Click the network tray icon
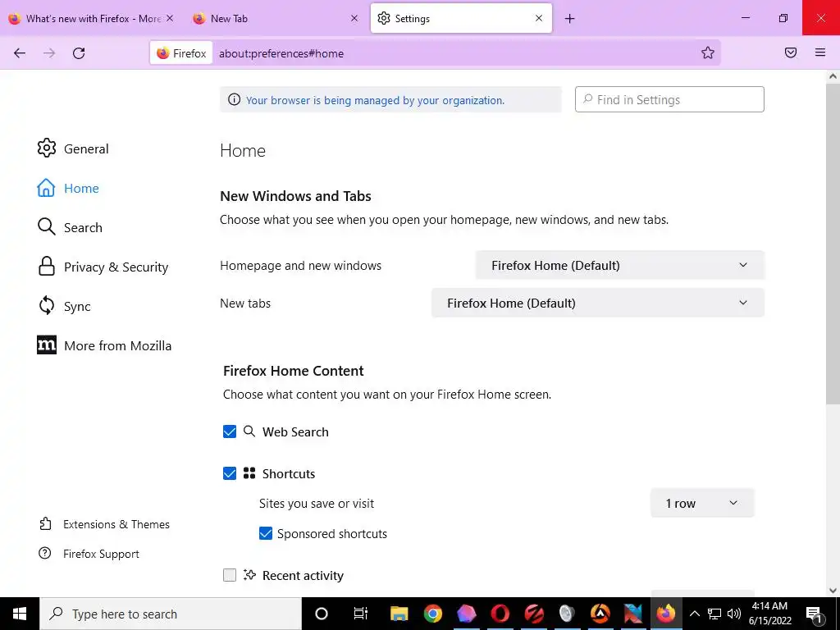The image size is (840, 630). 714,614
